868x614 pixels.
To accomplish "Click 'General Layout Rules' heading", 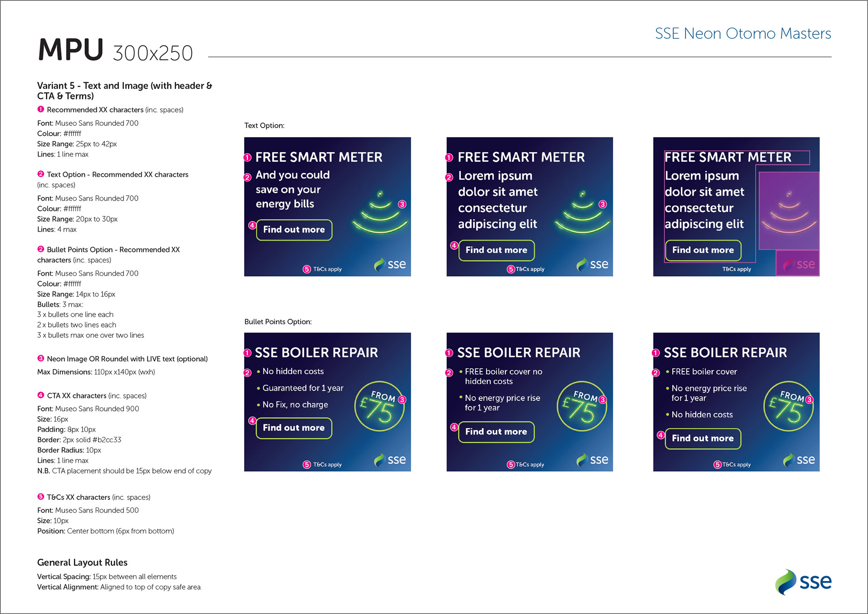I will (82, 562).
